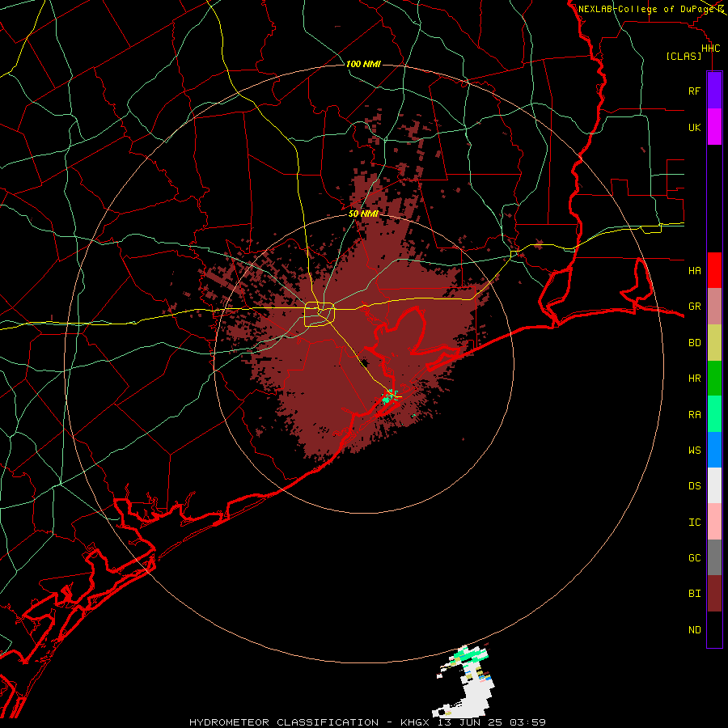The width and height of the screenshot is (728, 728).
Task: Click the DS legend label
Action: coord(694,486)
